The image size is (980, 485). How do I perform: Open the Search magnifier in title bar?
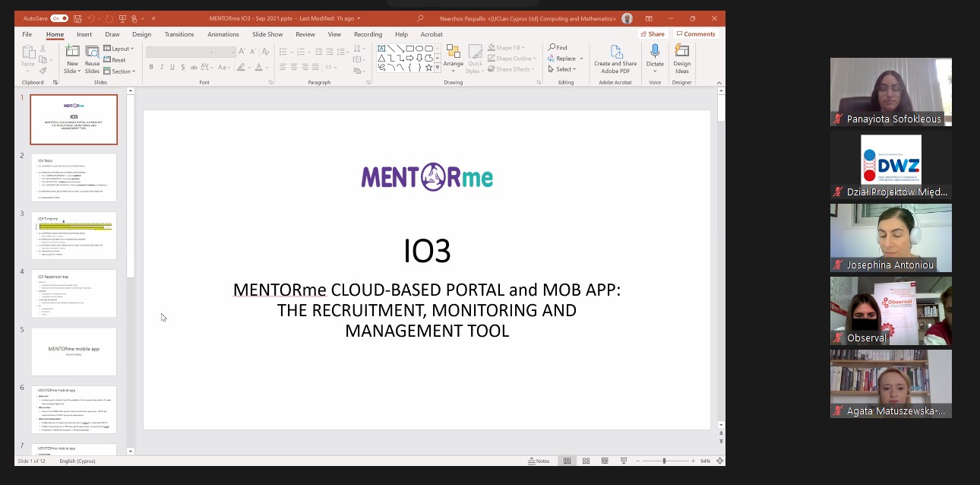click(x=420, y=18)
